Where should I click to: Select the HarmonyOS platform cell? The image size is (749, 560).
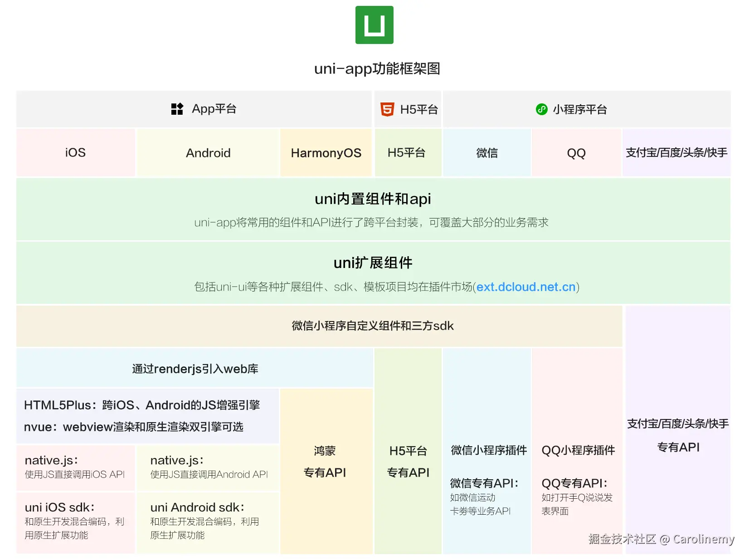click(x=326, y=152)
